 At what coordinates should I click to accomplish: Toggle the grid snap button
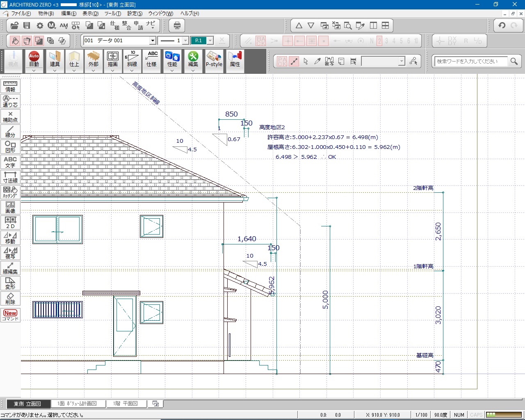(312, 41)
